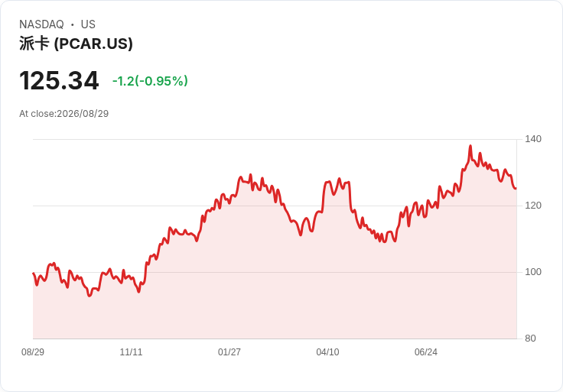Click the NASDAQ exchange label
563x392 pixels.
pos(41,24)
